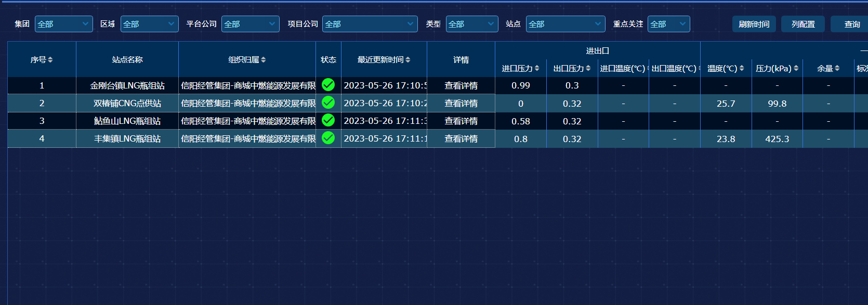Open 列配置 column settings button
The width and height of the screenshot is (868, 305).
tap(803, 24)
